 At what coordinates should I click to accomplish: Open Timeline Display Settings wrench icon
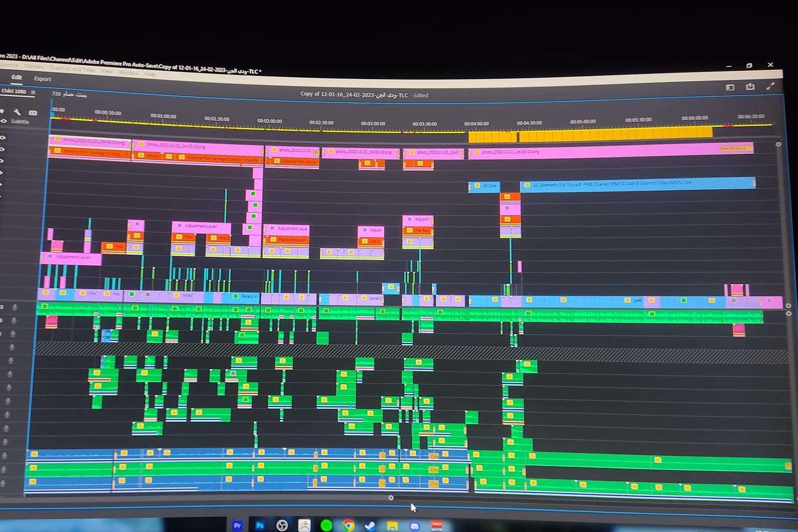click(17, 112)
